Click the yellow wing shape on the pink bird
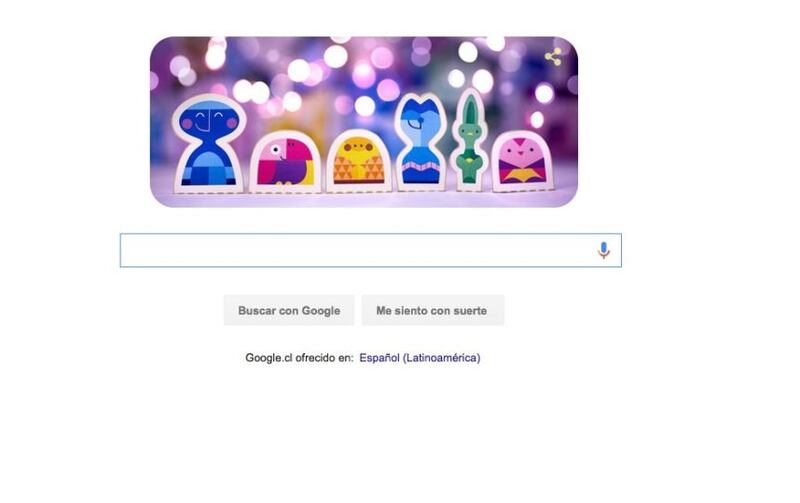Screen dimensions: 800x503 (x=521, y=175)
